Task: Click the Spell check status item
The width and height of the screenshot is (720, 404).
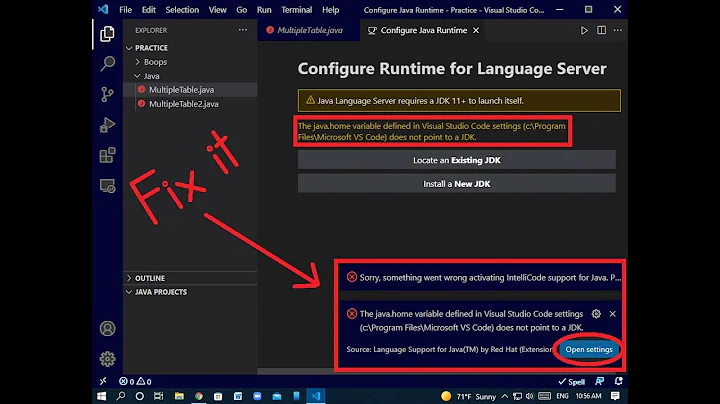Action: [x=571, y=382]
